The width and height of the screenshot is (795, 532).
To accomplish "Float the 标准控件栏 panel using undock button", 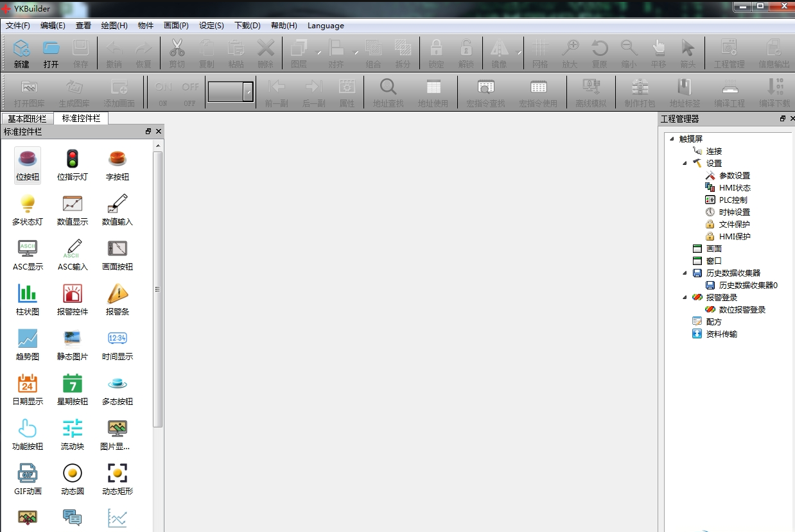I will [148, 132].
